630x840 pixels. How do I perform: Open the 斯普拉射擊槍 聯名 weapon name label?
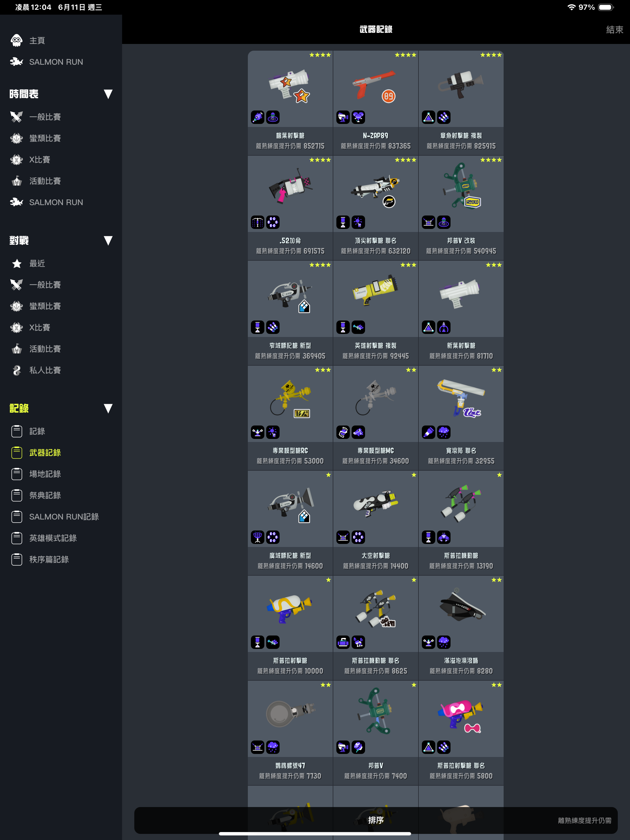coord(461,766)
